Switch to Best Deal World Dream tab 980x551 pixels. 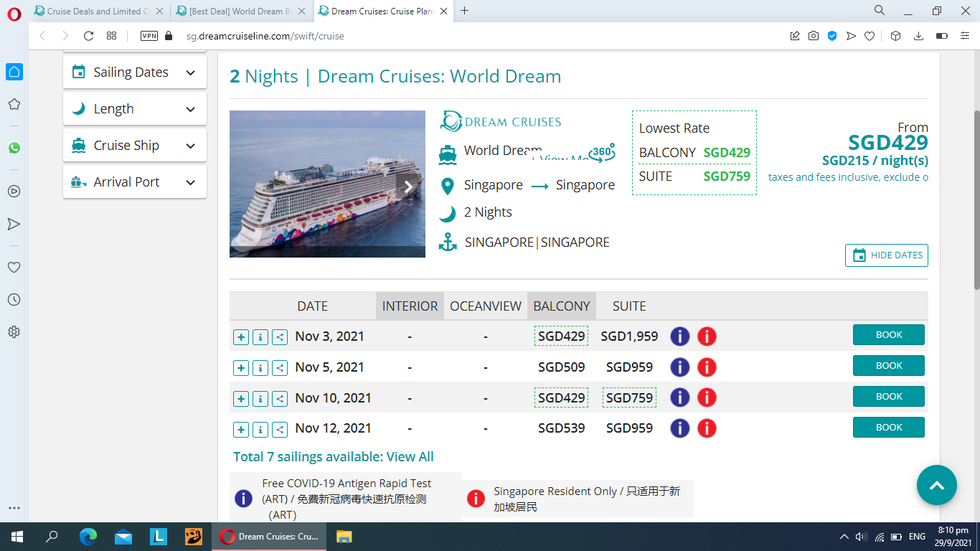point(241,11)
